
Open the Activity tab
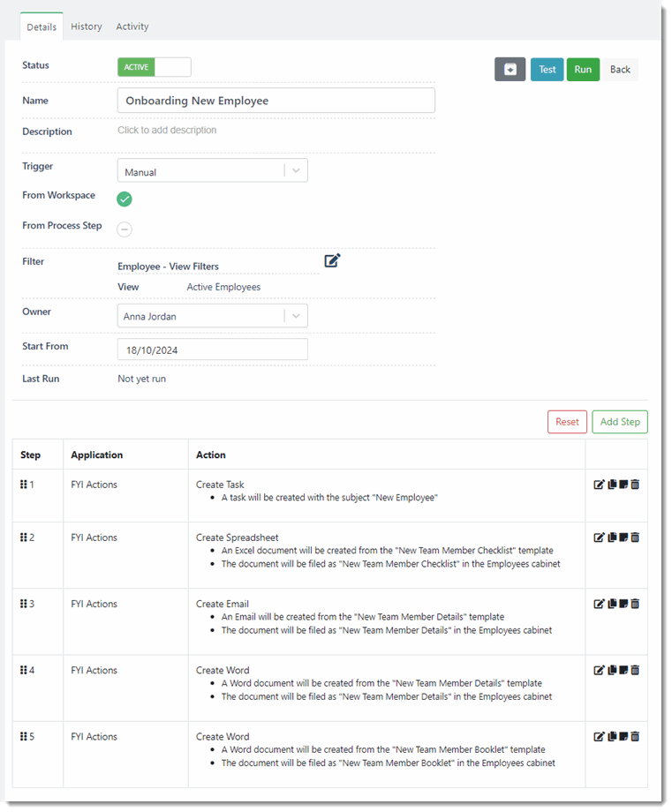[x=132, y=26]
